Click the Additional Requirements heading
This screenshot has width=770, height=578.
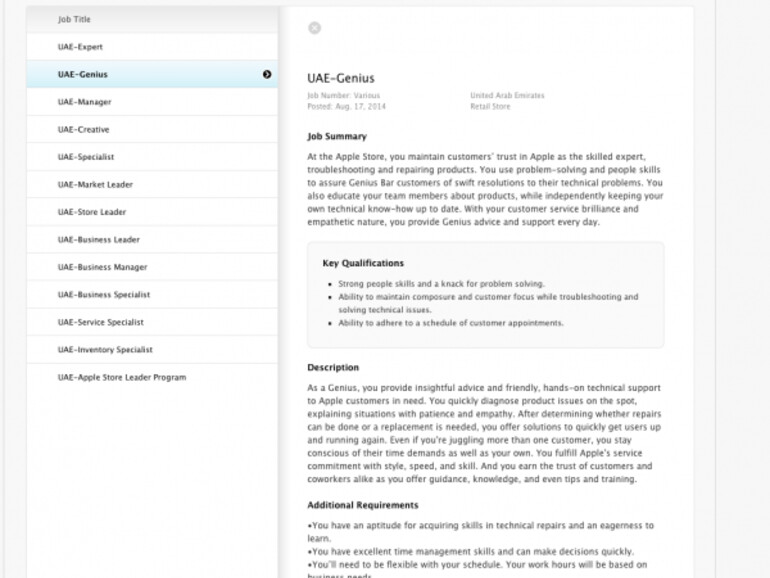pyautogui.click(x=363, y=505)
